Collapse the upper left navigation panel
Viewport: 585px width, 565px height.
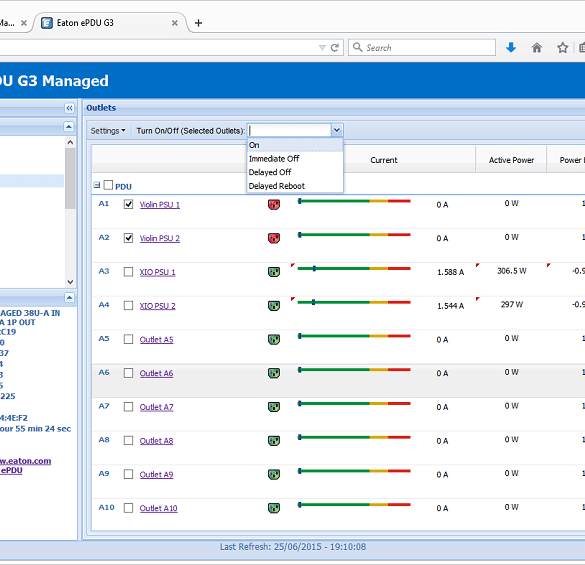(69, 127)
